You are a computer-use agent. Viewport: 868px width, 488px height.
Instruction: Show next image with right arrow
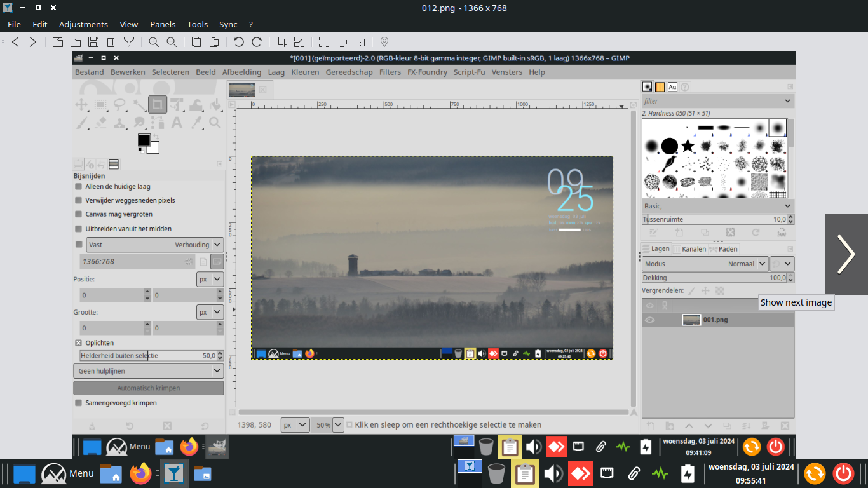click(x=846, y=255)
